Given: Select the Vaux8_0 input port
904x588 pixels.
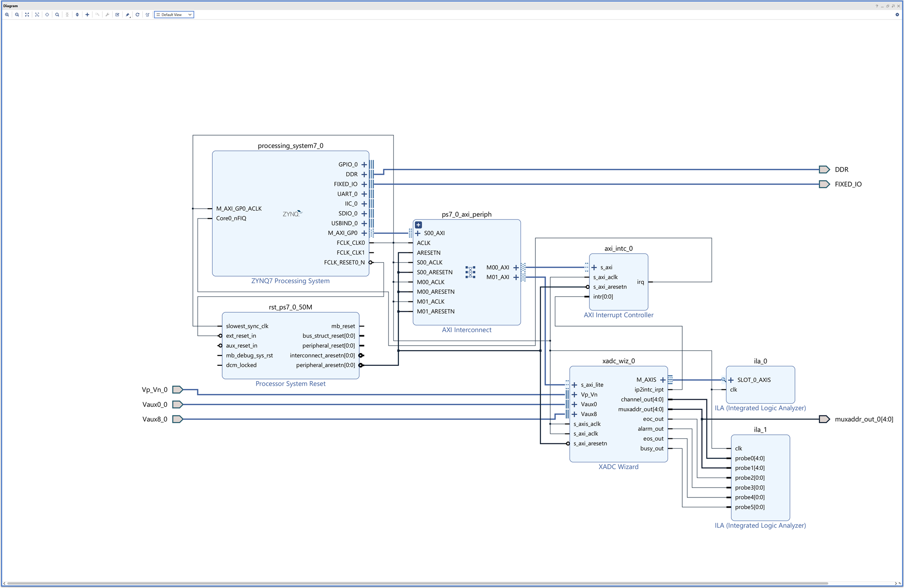Looking at the screenshot, I should [x=178, y=419].
